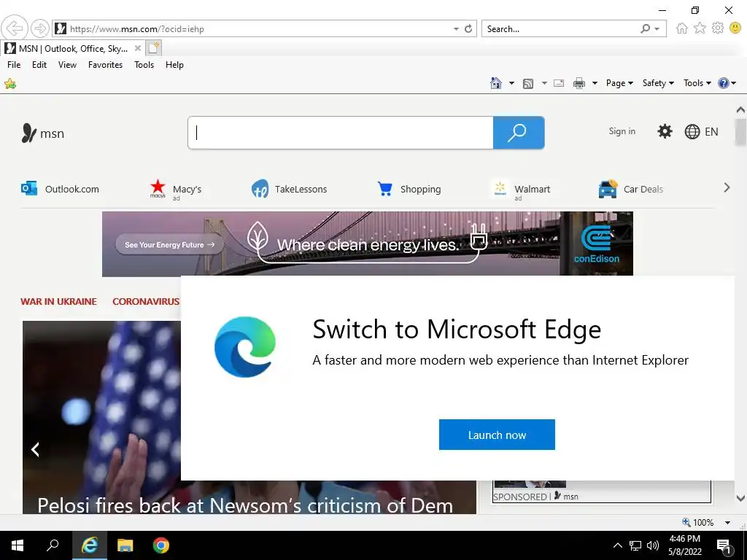Open the Home icon in the top-right corner
747x560 pixels.
pos(682,28)
